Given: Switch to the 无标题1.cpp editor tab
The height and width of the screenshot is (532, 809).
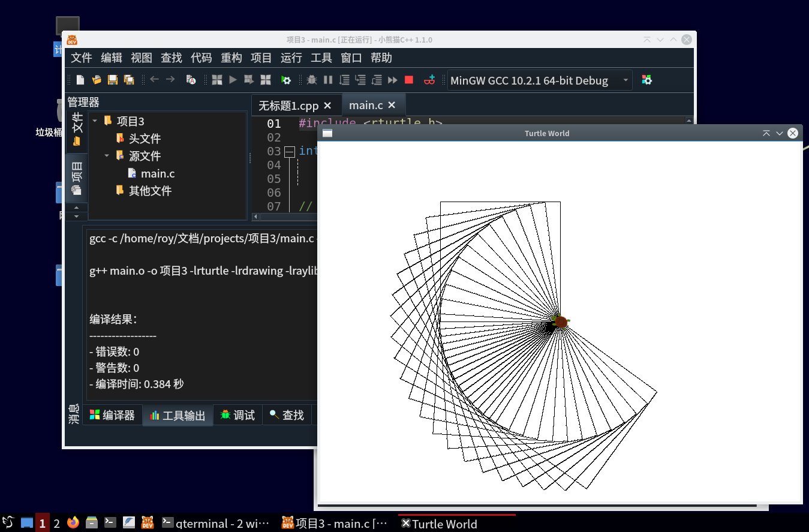Looking at the screenshot, I should pos(288,106).
